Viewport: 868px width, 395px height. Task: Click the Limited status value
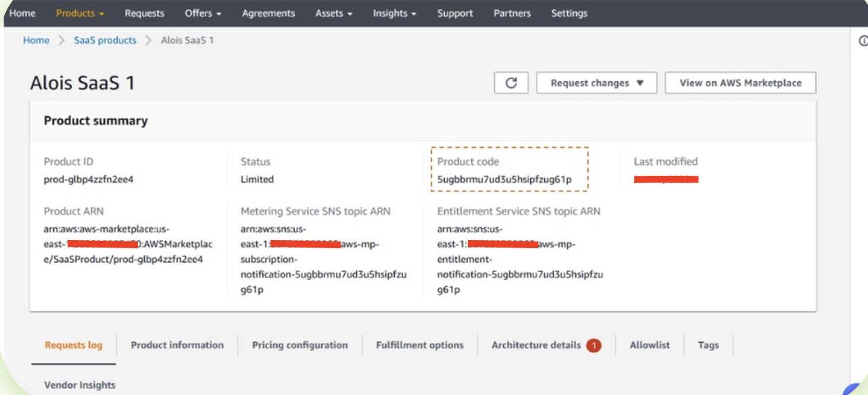[x=257, y=179]
